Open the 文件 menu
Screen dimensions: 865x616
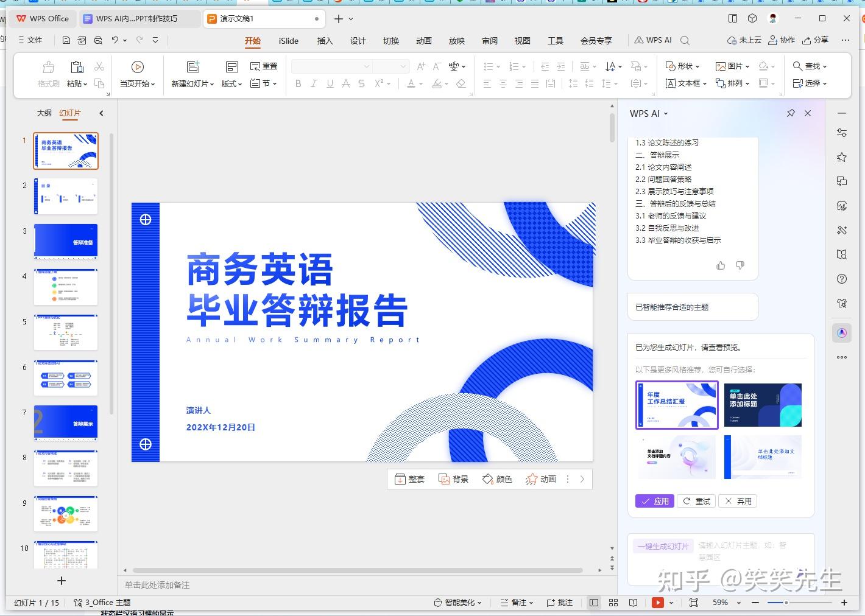coord(31,40)
